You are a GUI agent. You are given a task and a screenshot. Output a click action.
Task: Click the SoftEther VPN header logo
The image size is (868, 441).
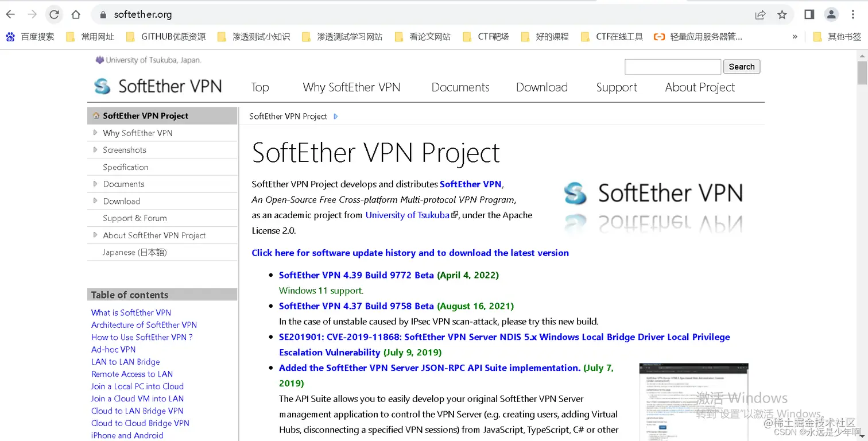[158, 86]
